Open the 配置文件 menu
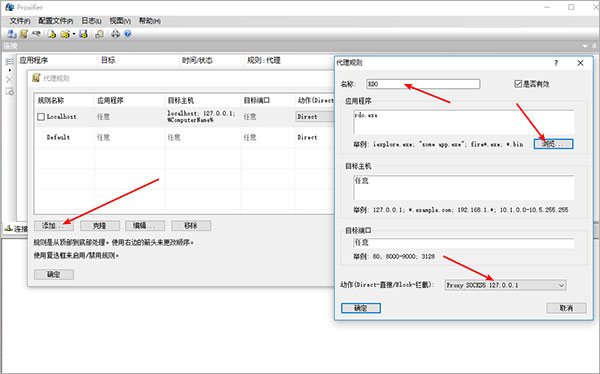600x374 pixels. coord(55,21)
